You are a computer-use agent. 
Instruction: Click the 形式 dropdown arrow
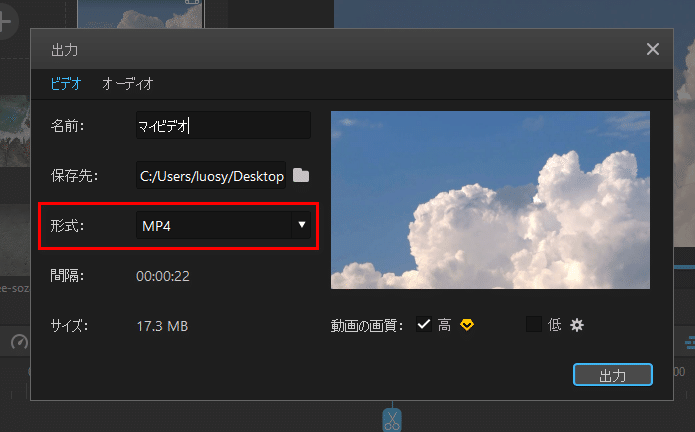[x=301, y=225]
